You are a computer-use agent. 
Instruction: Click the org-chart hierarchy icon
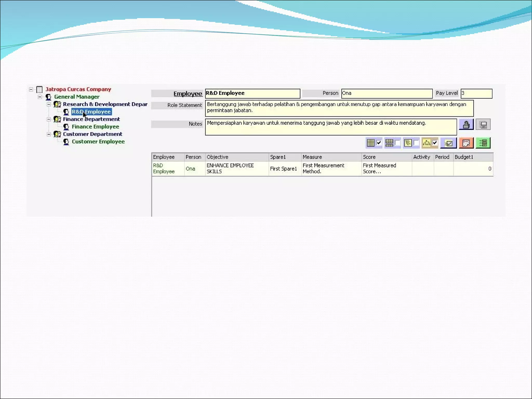pyautogui.click(x=426, y=143)
